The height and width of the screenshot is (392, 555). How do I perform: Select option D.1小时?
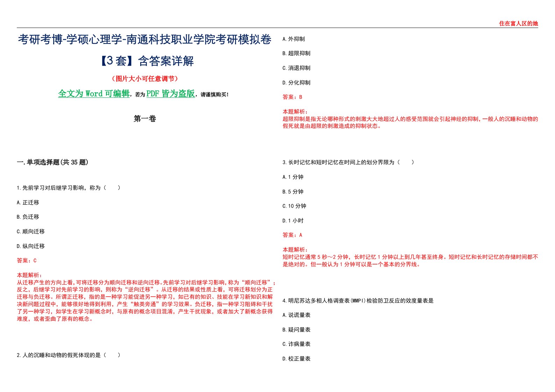click(x=293, y=221)
